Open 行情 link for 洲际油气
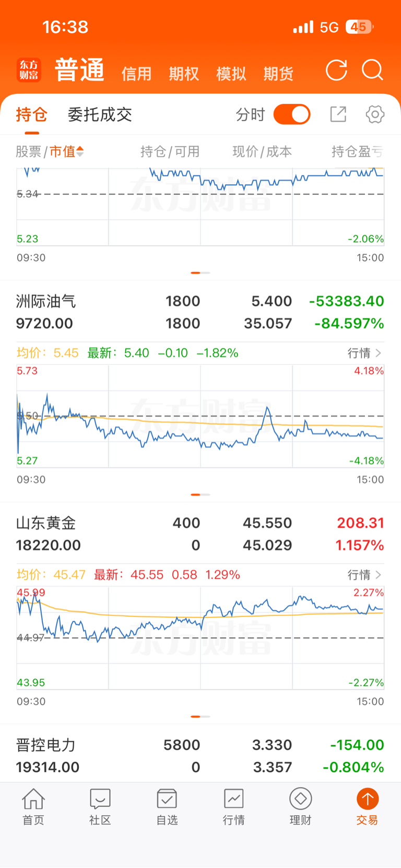 pyautogui.click(x=364, y=353)
